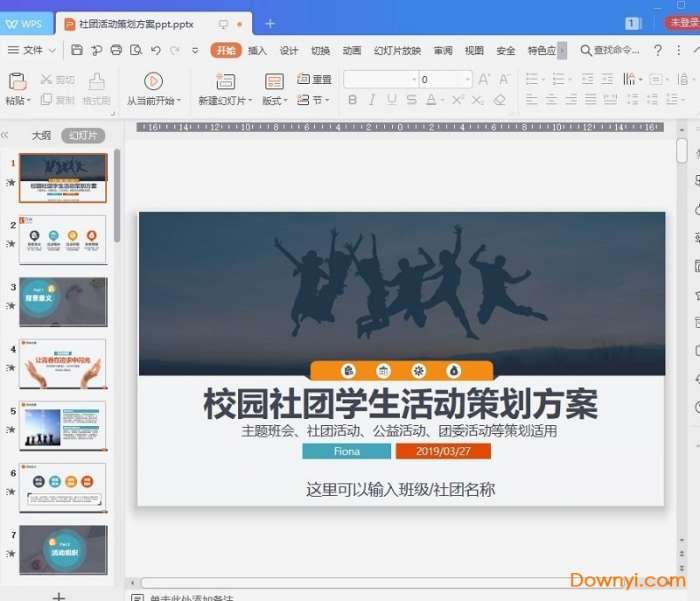Screen dimensions: 700x601
Task: Click the font color A button
Action: point(430,100)
